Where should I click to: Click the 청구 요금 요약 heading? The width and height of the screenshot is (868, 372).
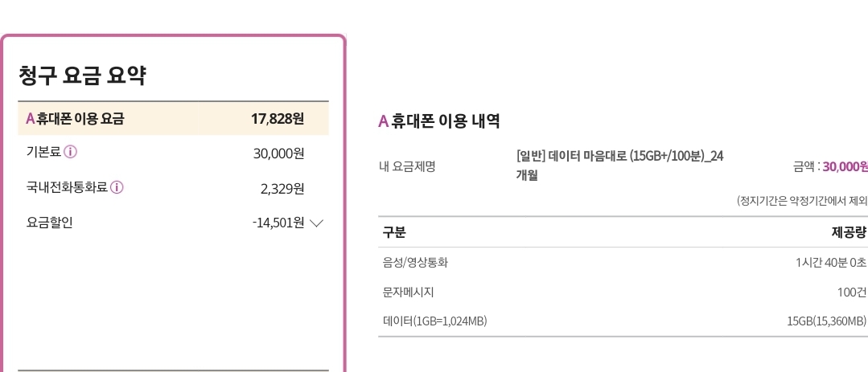(x=82, y=76)
